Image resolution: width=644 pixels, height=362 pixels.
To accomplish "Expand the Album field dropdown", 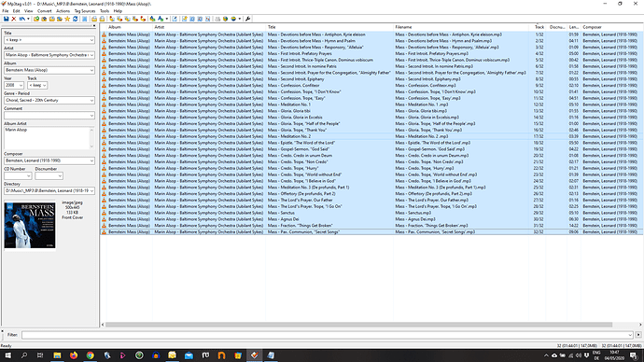I will [x=91, y=70].
